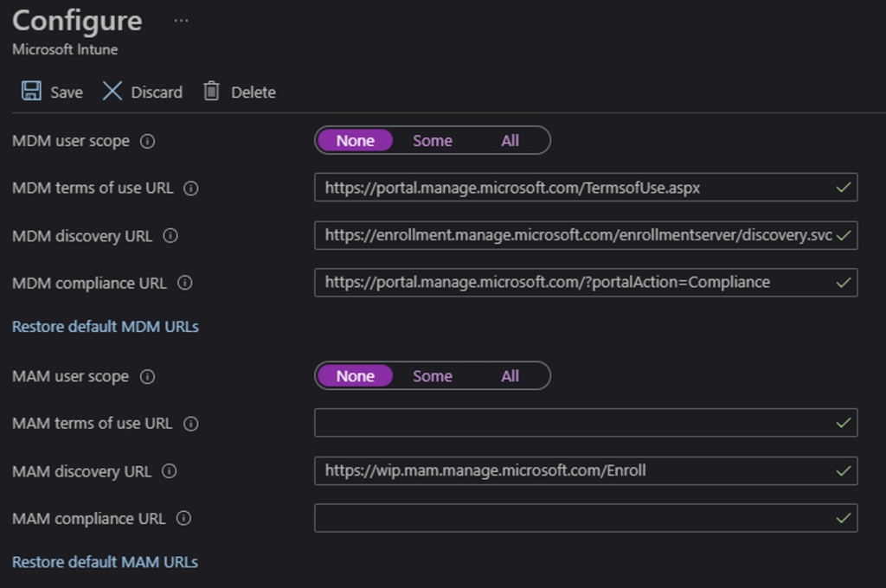Click the MDM discovery URL text field
Screen dimensions: 886x588
[571, 235]
